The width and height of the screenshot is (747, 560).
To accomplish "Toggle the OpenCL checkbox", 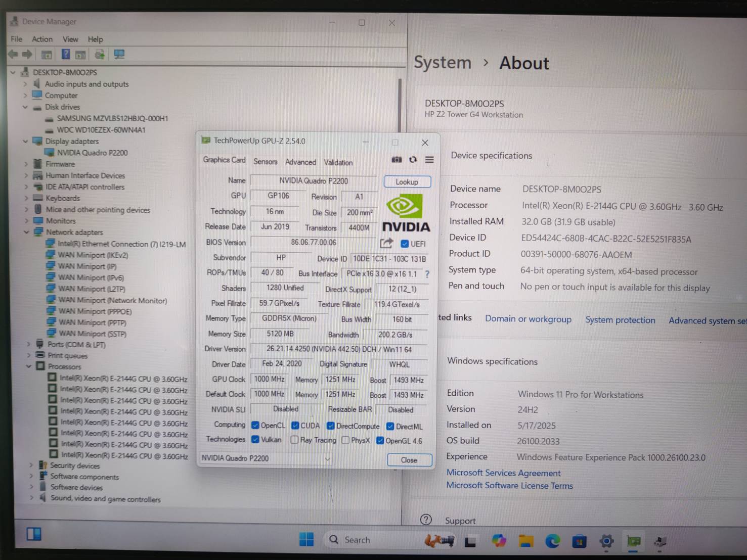I will click(x=255, y=425).
